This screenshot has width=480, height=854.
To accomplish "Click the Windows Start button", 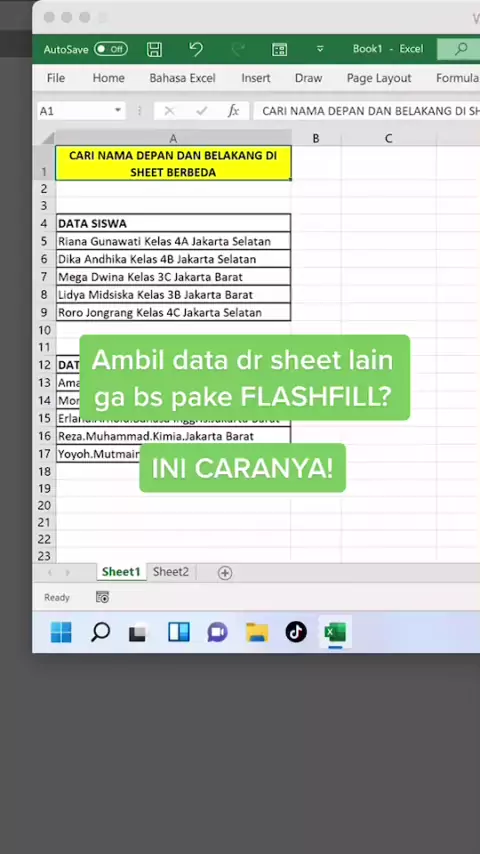I will [61, 632].
